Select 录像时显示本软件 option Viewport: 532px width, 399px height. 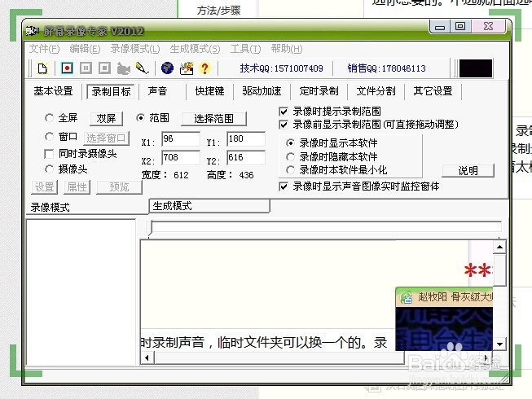290,143
